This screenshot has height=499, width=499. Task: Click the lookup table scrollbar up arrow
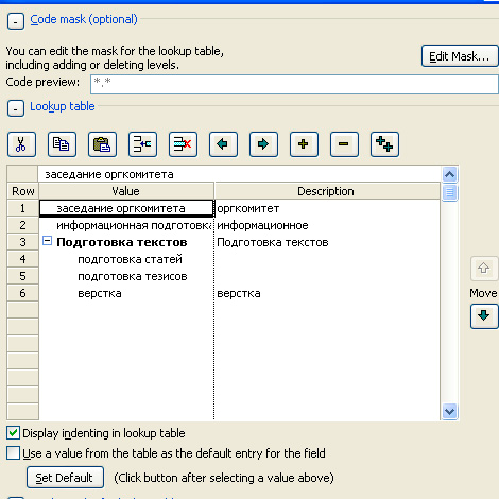tap(450, 174)
